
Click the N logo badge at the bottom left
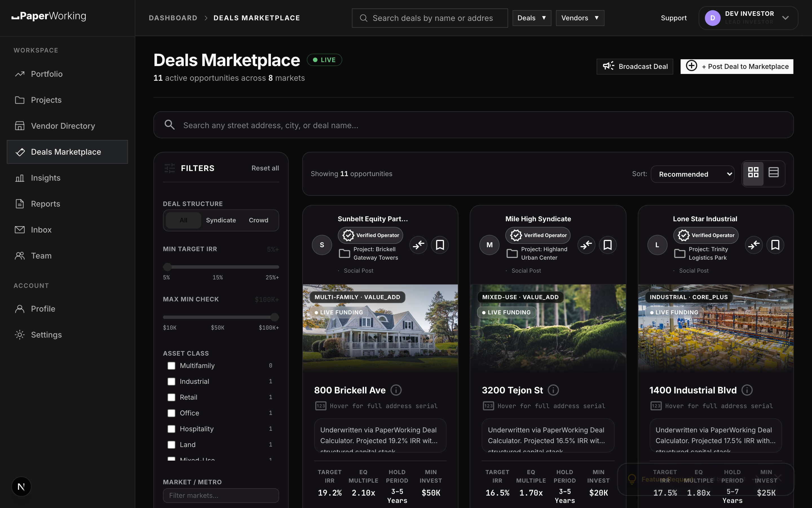[x=21, y=487]
